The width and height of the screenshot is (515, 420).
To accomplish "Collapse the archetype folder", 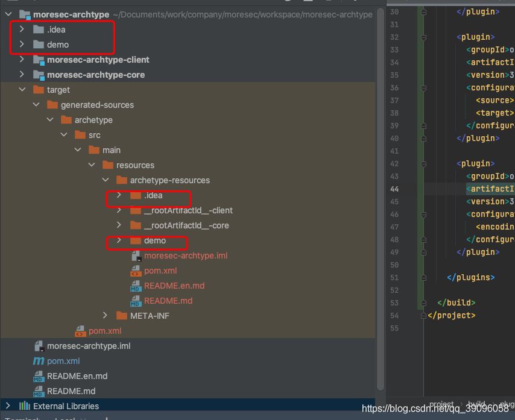I will click(x=50, y=119).
